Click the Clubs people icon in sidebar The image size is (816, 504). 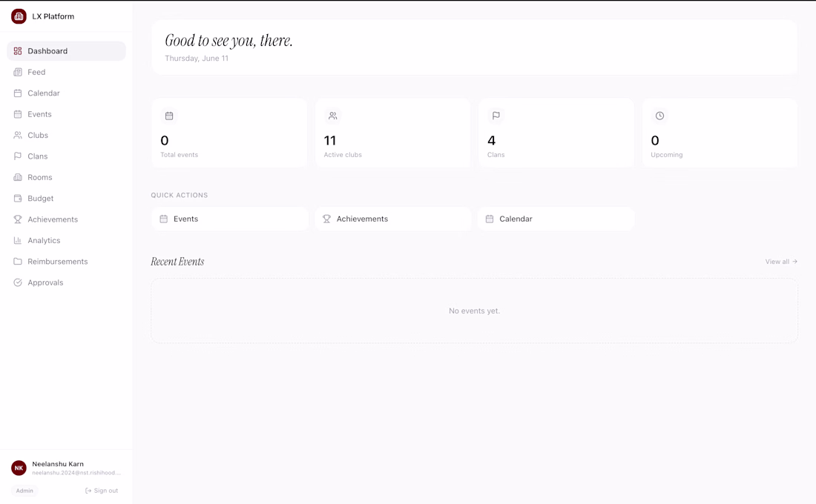tap(18, 135)
